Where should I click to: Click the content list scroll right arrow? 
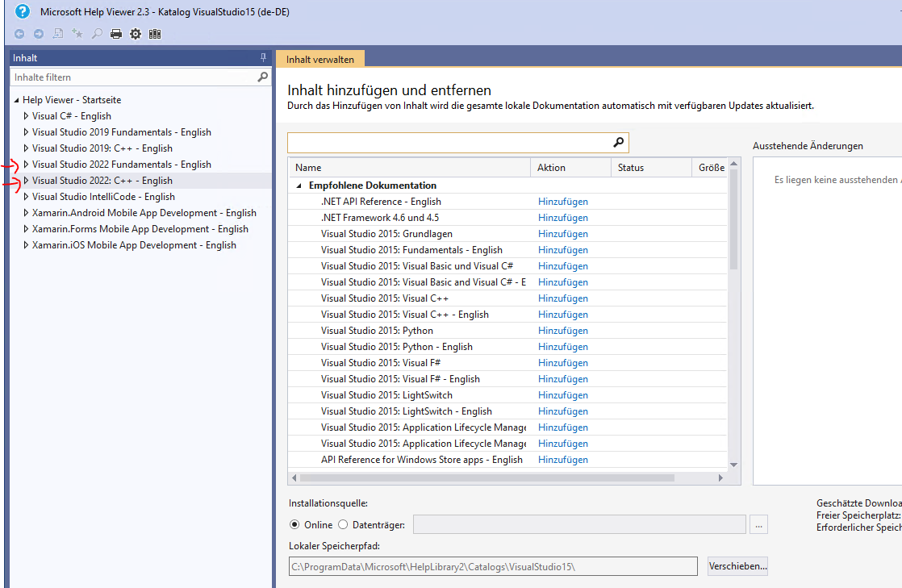(720, 477)
